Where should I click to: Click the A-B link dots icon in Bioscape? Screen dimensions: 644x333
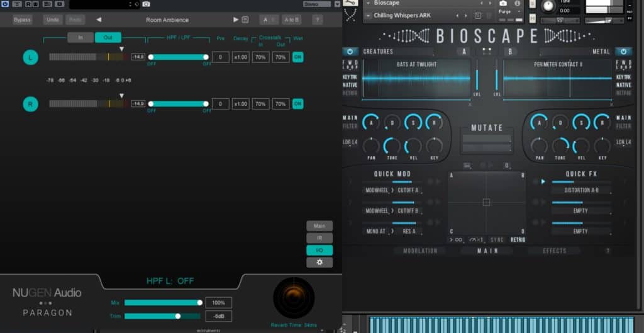tap(487, 52)
